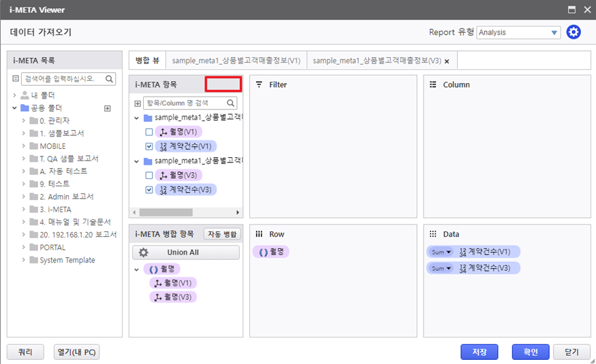The height and width of the screenshot is (364, 596).
Task: Click the search magnifier in i-META 목록
Action: (x=110, y=79)
